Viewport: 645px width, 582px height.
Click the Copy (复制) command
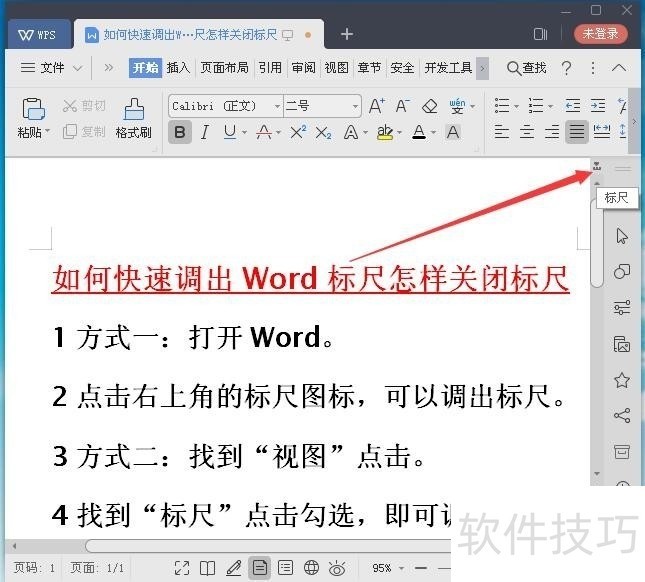pos(84,132)
